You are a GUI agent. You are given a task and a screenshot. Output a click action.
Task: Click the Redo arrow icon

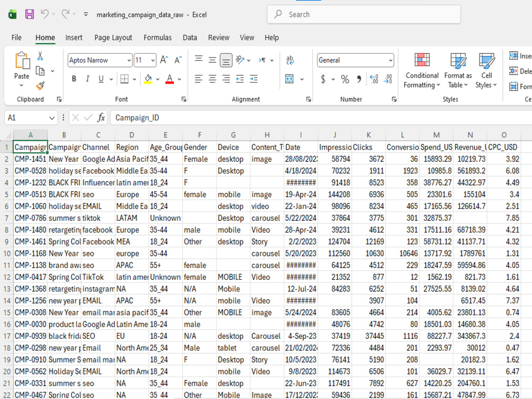pos(65,14)
